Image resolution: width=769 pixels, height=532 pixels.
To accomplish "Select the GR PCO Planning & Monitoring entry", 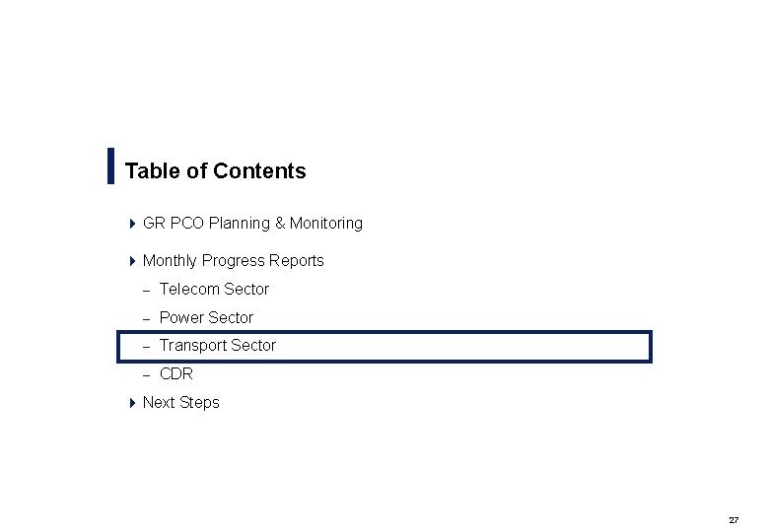I will point(252,224).
